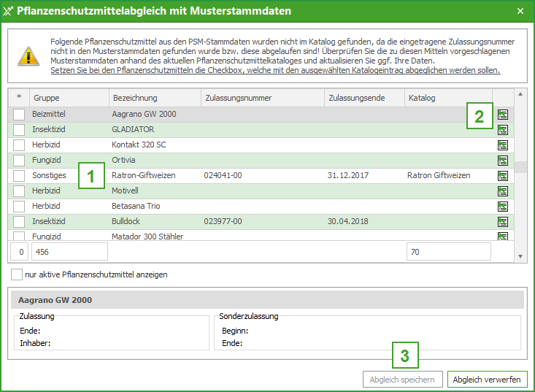Select Zulassungsende 30.04.2018

(348, 221)
